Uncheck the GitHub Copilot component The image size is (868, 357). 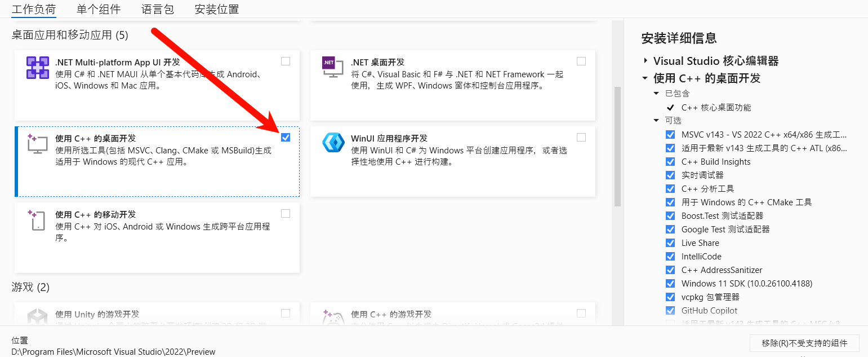click(x=670, y=311)
